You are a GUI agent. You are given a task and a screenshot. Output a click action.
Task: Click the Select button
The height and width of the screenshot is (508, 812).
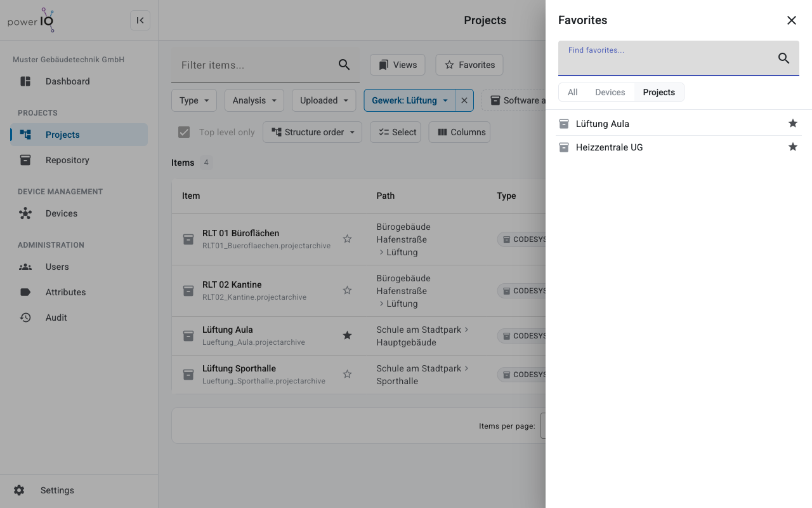coord(395,132)
